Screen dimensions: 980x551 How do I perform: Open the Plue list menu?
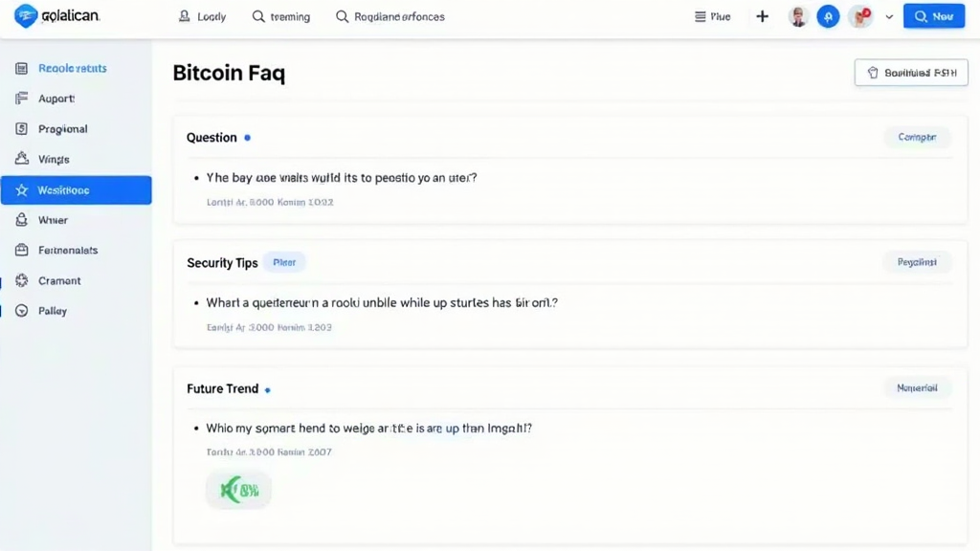tap(712, 16)
